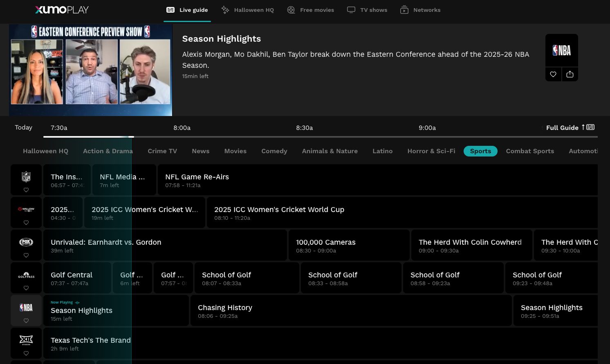Switch to Free movies tab
Image resolution: width=610 pixels, height=364 pixels.
click(x=311, y=10)
